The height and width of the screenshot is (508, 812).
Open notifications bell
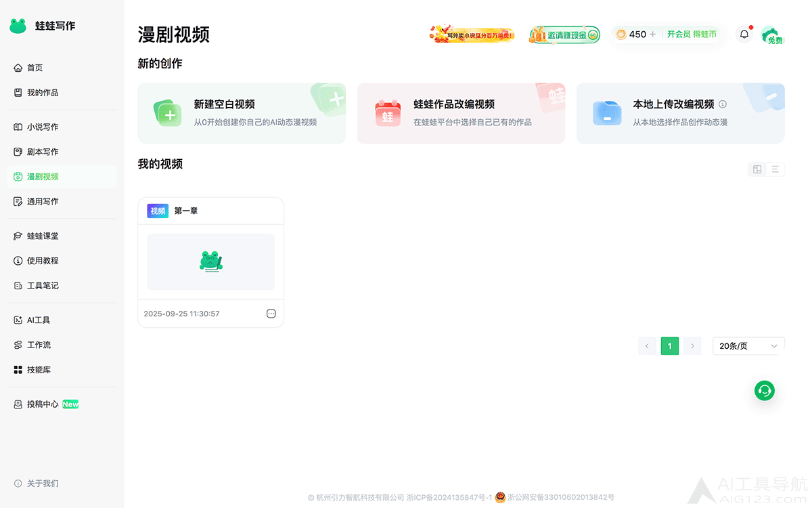pyautogui.click(x=744, y=34)
